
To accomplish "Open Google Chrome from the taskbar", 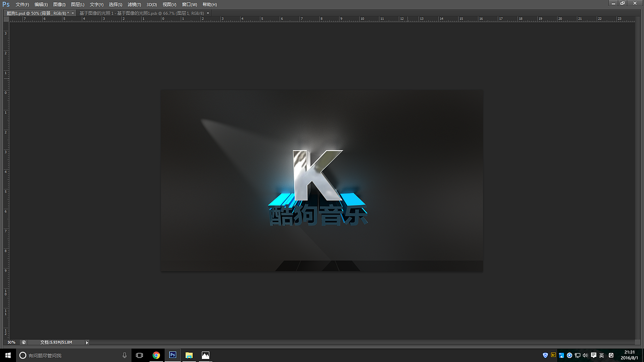I will tap(156, 355).
